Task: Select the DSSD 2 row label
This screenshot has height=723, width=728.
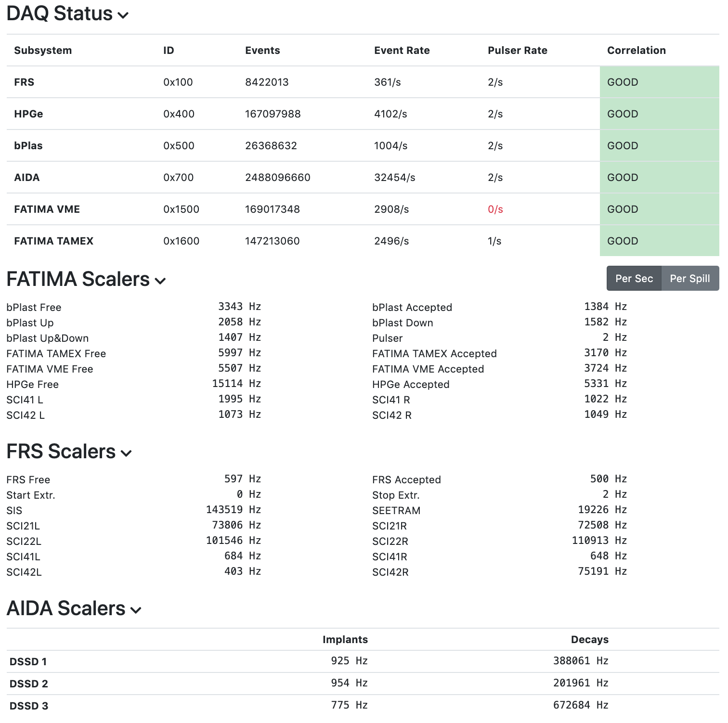Action: 29,684
